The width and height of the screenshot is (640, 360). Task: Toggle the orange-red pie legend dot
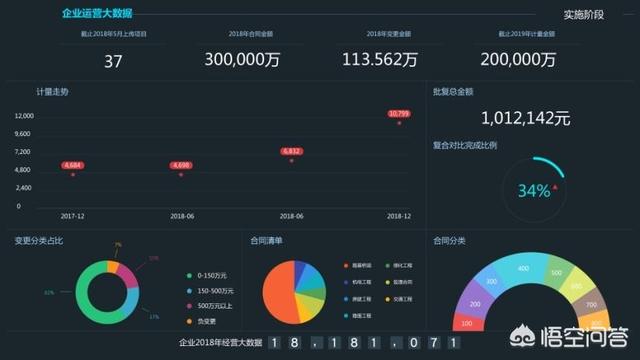[x=346, y=266]
